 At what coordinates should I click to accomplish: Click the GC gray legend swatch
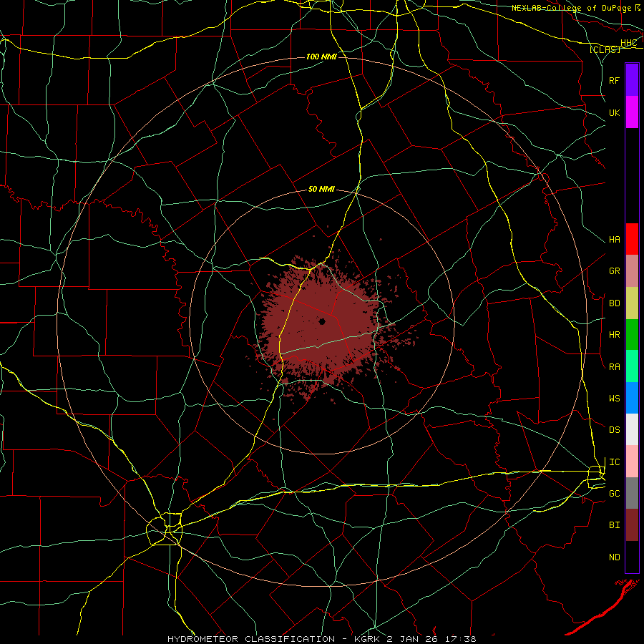[632, 493]
